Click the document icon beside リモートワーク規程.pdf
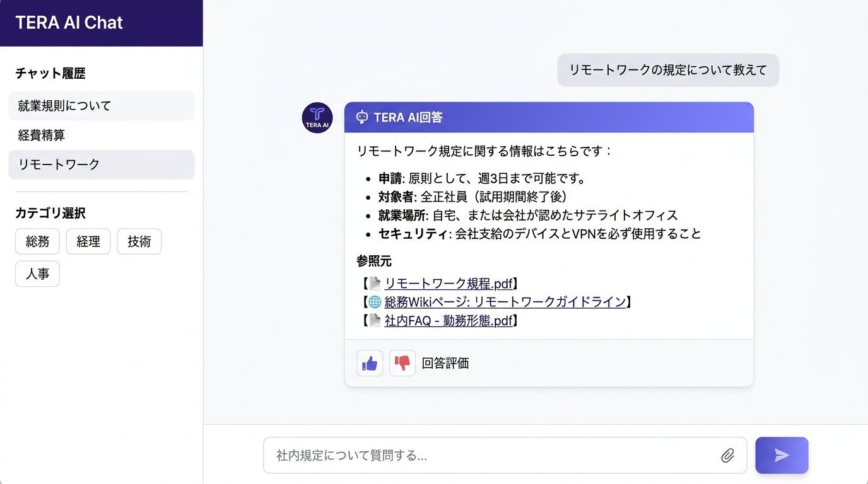The image size is (868, 484). (x=376, y=284)
